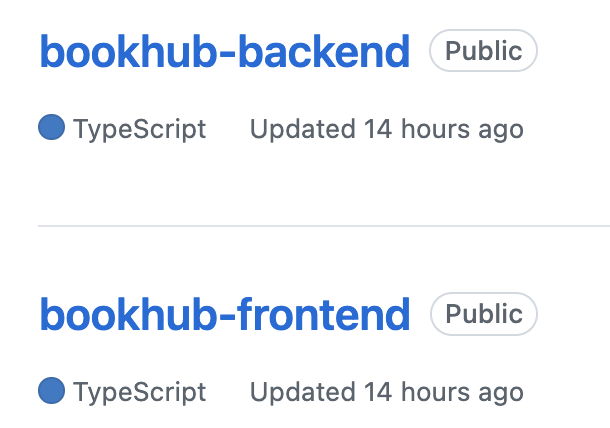Image resolution: width=610 pixels, height=428 pixels.
Task: Click the word Updated under bookhub-backend
Action: point(303,129)
